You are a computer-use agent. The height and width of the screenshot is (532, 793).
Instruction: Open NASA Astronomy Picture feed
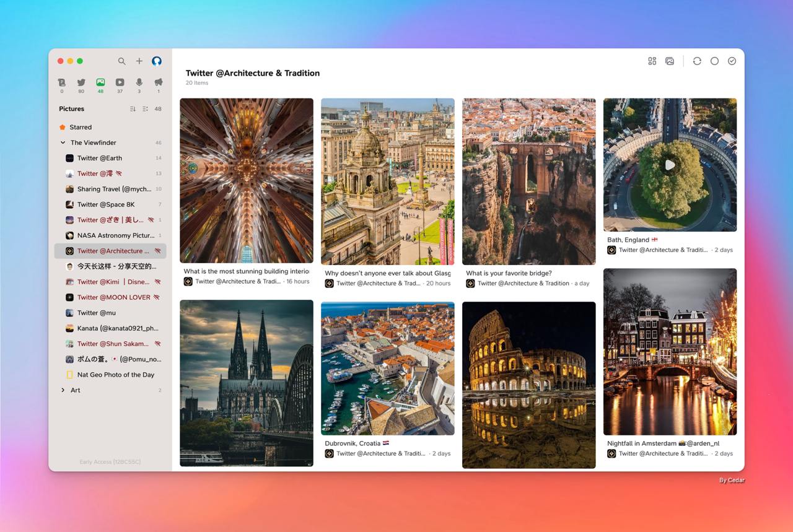tap(110, 235)
